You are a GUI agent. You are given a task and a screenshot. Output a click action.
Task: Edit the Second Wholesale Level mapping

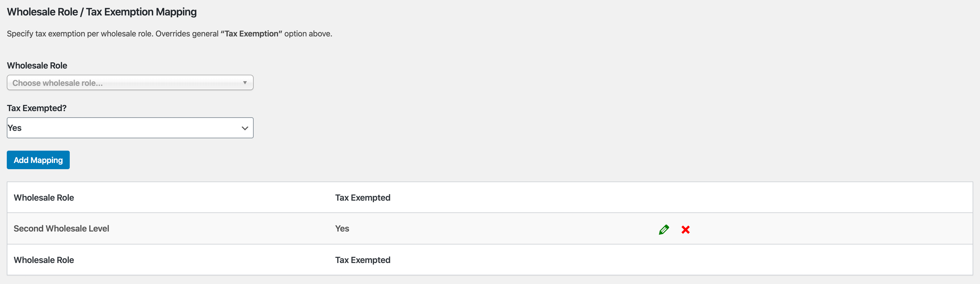click(663, 230)
